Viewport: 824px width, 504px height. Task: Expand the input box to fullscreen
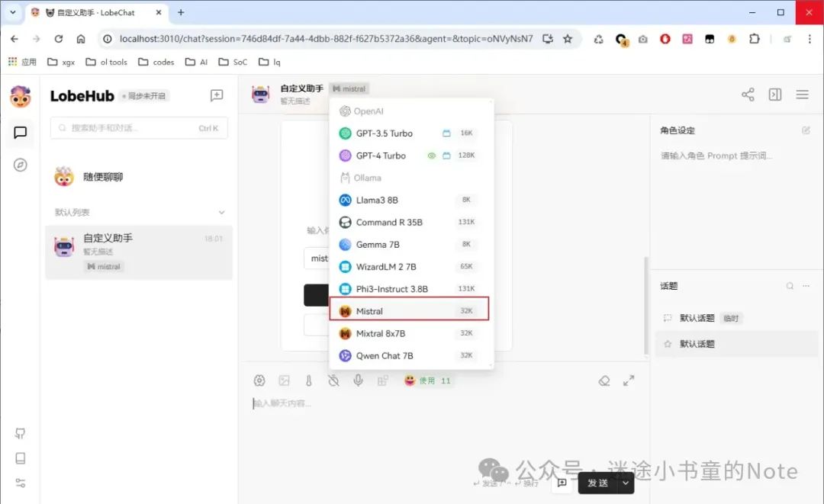pos(629,380)
